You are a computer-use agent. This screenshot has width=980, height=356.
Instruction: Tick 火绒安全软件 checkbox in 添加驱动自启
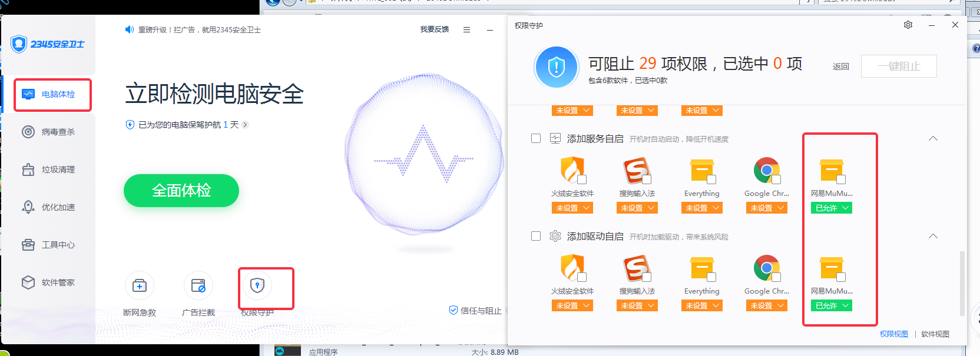[582, 277]
